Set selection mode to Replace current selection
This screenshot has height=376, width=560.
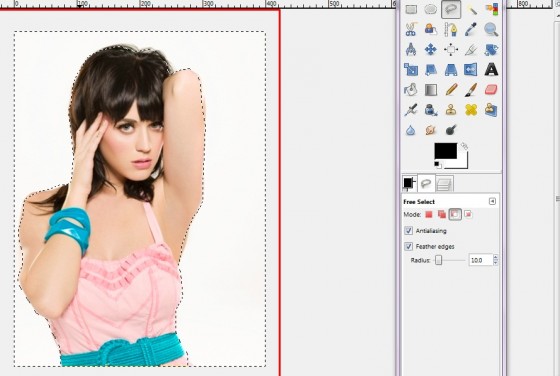pos(429,214)
